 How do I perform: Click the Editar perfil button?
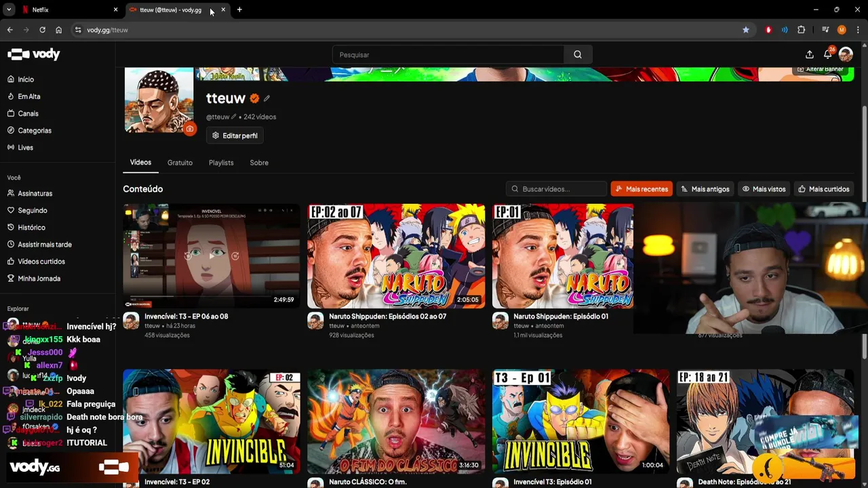click(235, 136)
